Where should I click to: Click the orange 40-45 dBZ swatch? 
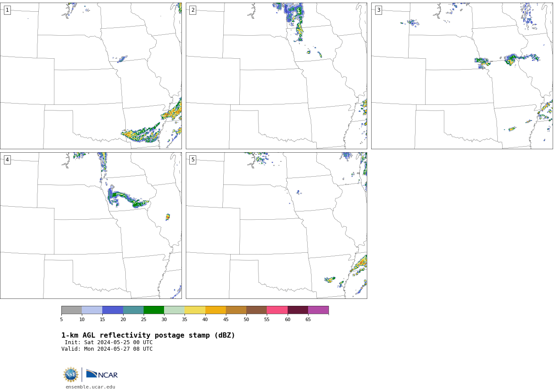(215, 310)
